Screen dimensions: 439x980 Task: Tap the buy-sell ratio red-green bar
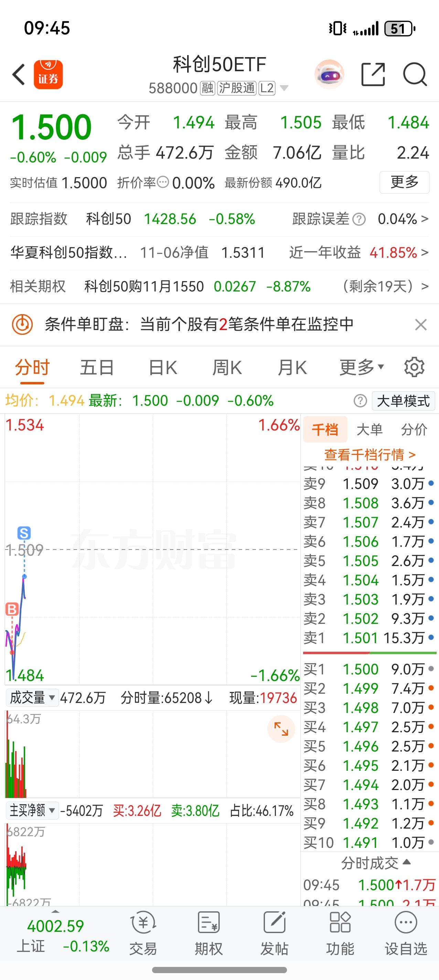370,653
